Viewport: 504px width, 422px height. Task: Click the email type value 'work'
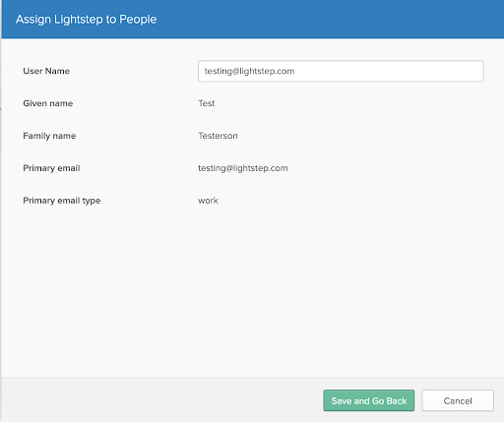(208, 201)
